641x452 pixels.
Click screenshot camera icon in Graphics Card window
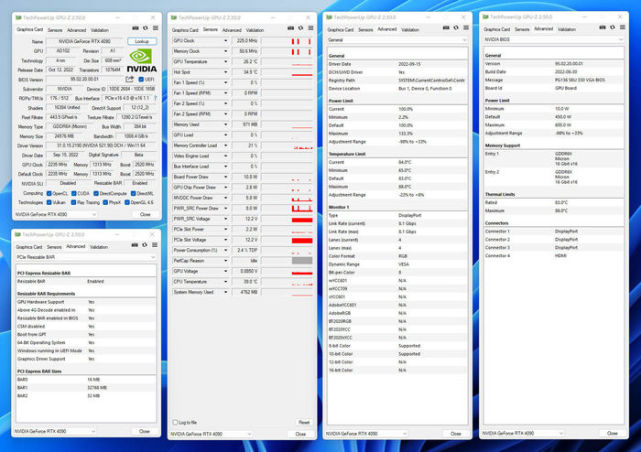coord(135,28)
